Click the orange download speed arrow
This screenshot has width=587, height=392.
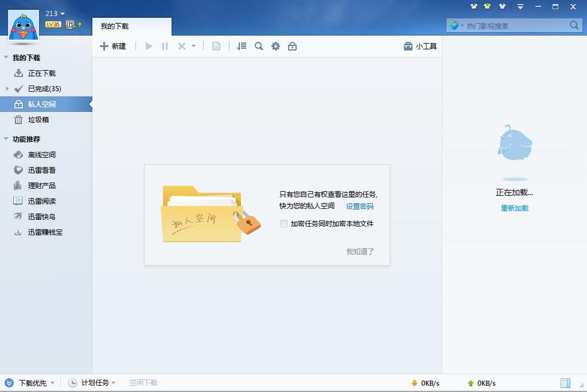point(414,383)
